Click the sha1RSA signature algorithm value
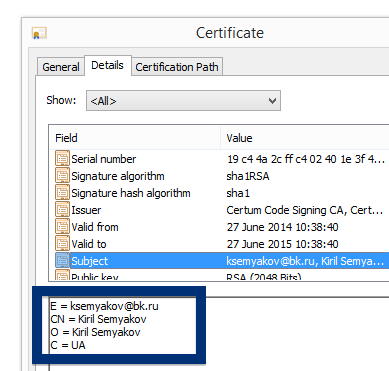Viewport: 389px width, 371px height. tap(248, 176)
